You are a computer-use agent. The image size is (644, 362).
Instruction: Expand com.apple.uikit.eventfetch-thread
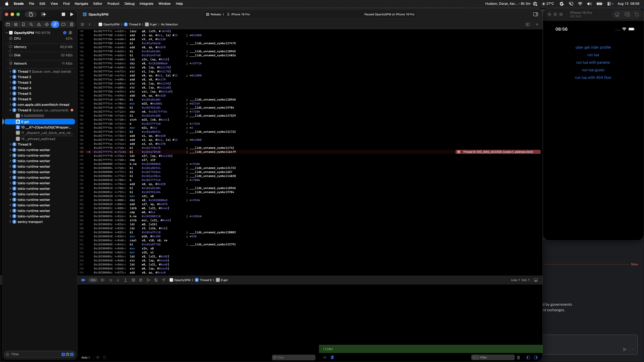[x=10, y=105]
